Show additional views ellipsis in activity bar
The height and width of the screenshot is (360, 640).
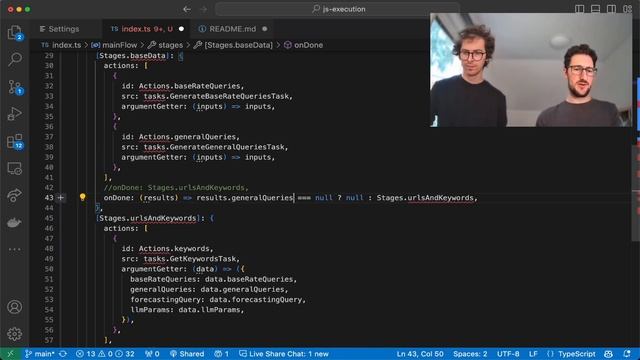[14, 249]
